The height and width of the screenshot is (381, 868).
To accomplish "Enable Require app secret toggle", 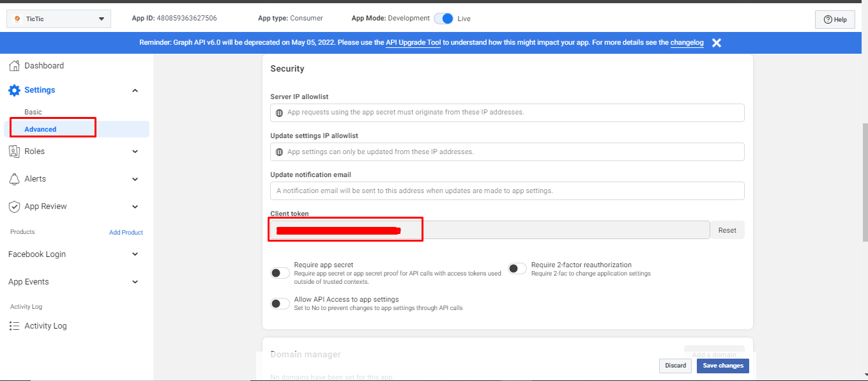I will (x=280, y=273).
